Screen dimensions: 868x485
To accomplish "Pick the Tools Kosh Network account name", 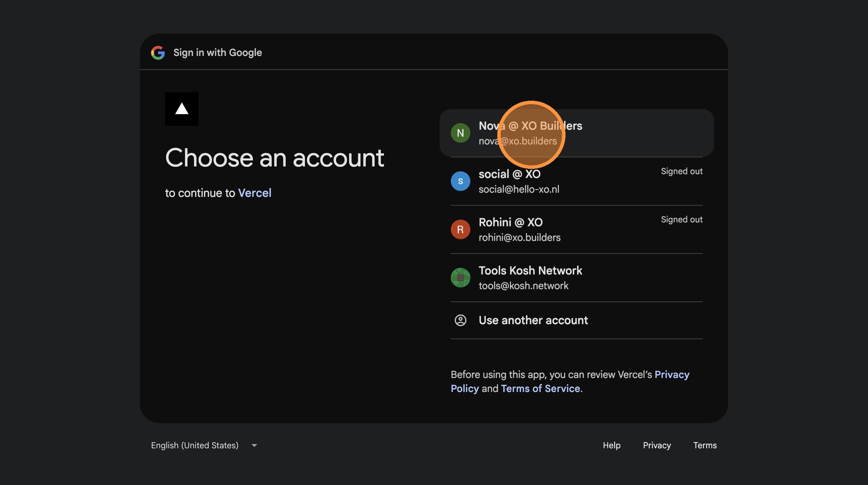I will coord(530,271).
